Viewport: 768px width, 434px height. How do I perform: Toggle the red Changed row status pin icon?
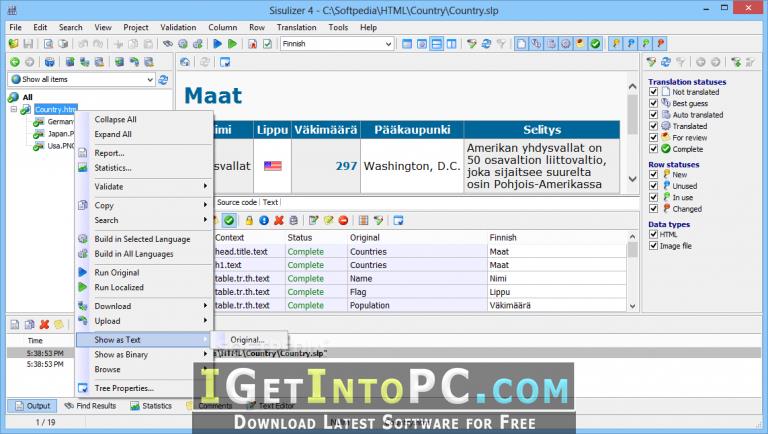[661, 44]
